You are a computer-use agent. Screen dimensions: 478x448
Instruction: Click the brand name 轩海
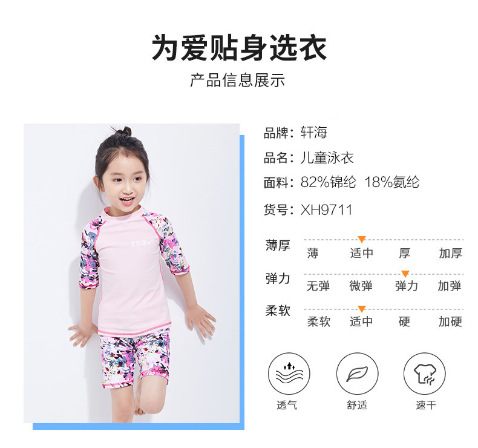(x=313, y=133)
